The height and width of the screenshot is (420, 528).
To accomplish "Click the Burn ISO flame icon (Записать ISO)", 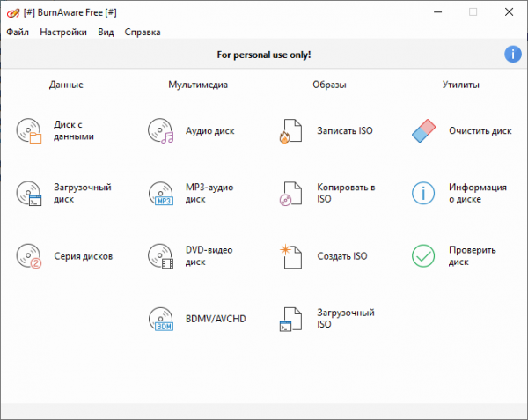I will click(x=291, y=130).
